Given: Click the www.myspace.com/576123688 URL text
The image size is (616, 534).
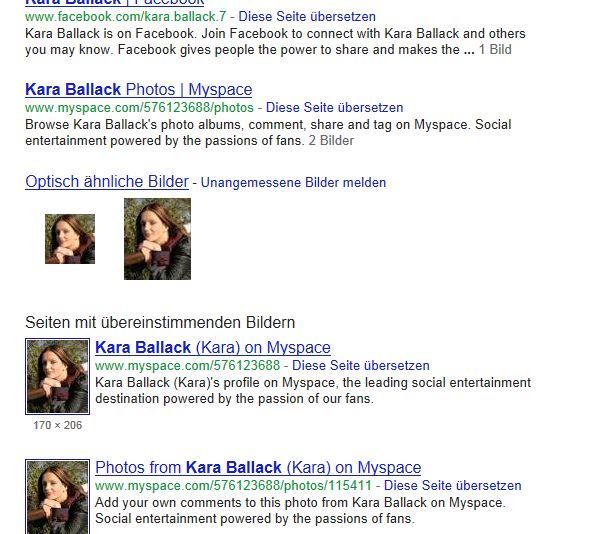Looking at the screenshot, I should (x=187, y=365).
